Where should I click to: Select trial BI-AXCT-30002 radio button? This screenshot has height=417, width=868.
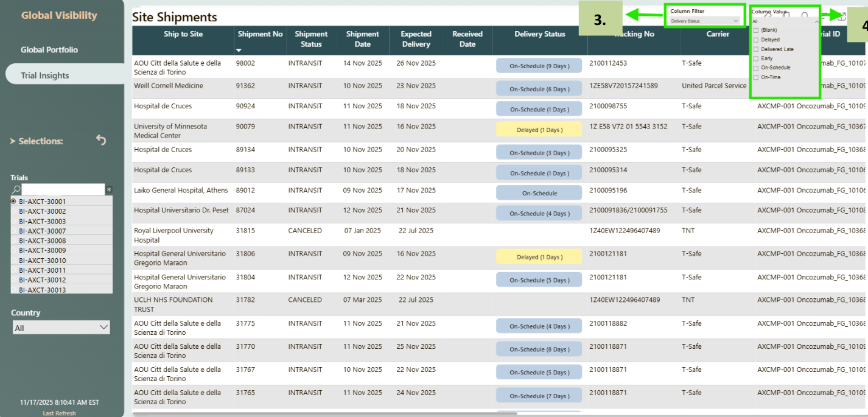13,211
